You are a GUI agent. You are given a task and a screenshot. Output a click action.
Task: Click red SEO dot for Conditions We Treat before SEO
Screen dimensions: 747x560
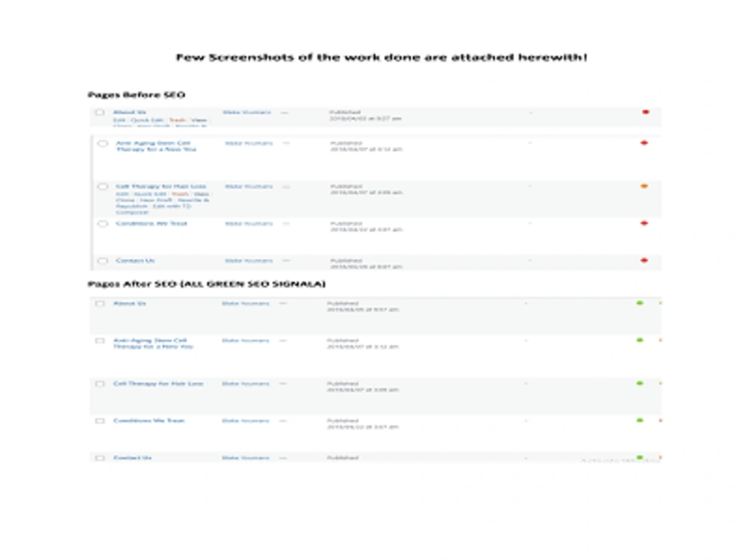[x=644, y=223]
